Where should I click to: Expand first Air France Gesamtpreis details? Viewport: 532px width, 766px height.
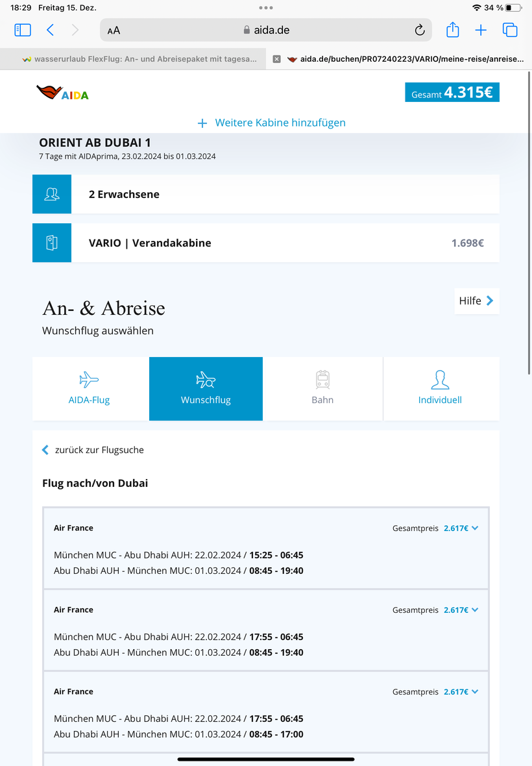[x=475, y=528]
